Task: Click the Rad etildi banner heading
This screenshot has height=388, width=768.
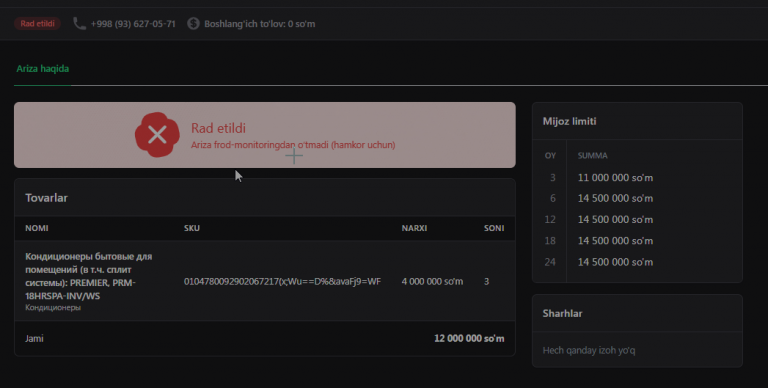Action: coord(218,128)
